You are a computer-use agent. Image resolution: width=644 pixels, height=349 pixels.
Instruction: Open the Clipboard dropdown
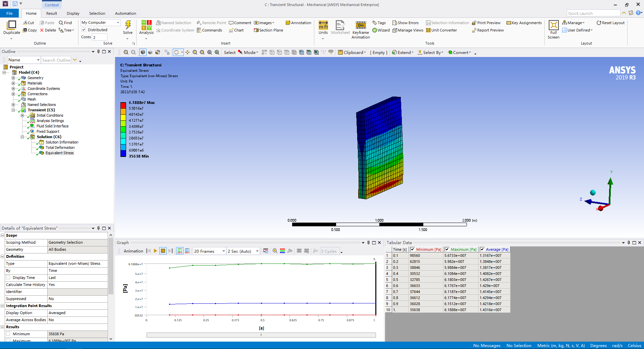point(352,52)
